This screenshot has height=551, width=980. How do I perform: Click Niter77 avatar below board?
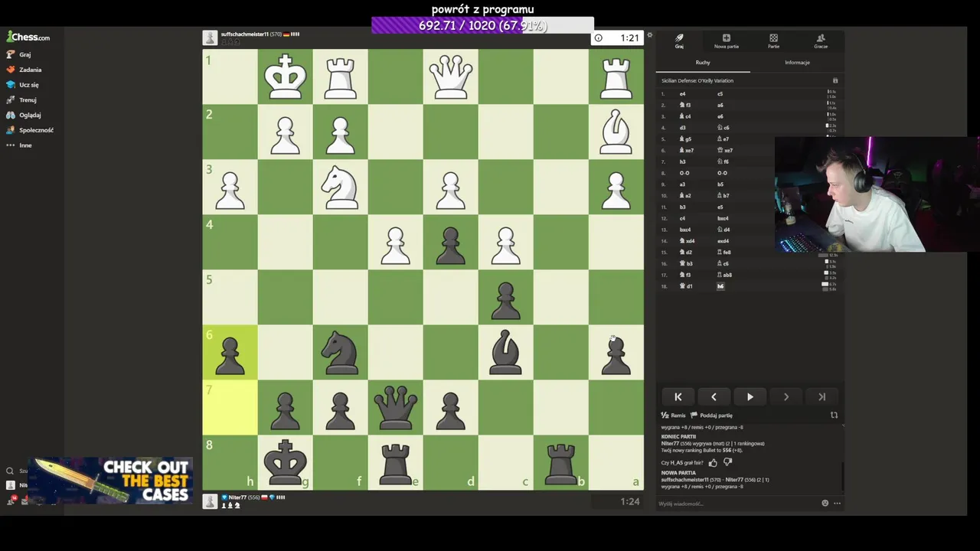pos(210,501)
